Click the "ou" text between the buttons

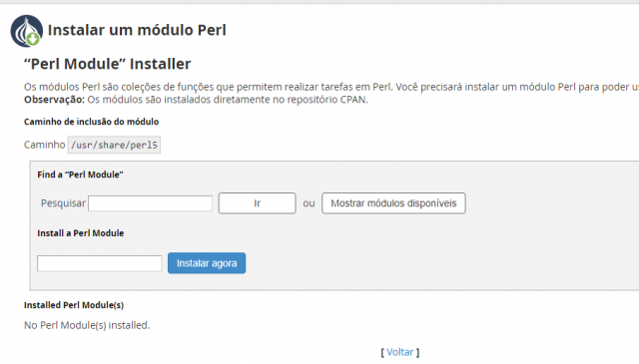(309, 203)
